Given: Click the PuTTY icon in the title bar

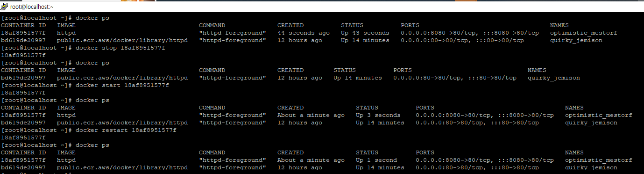Looking at the screenshot, I should 5,7.
